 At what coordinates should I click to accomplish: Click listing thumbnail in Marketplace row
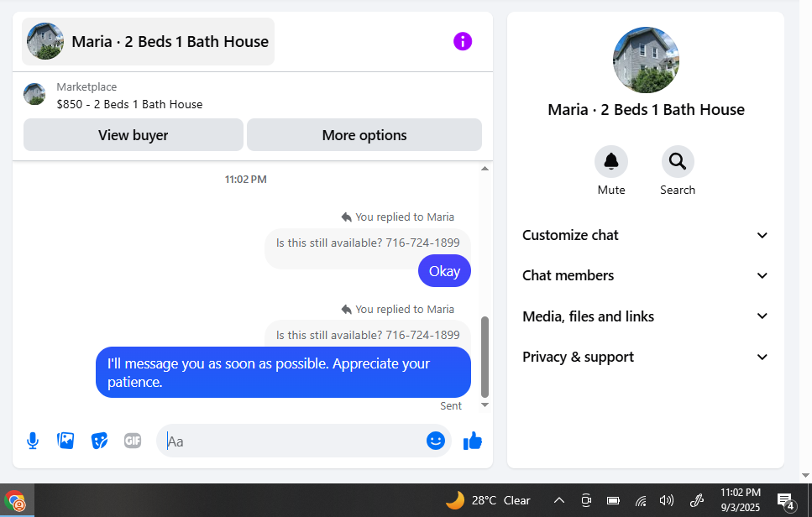34,94
